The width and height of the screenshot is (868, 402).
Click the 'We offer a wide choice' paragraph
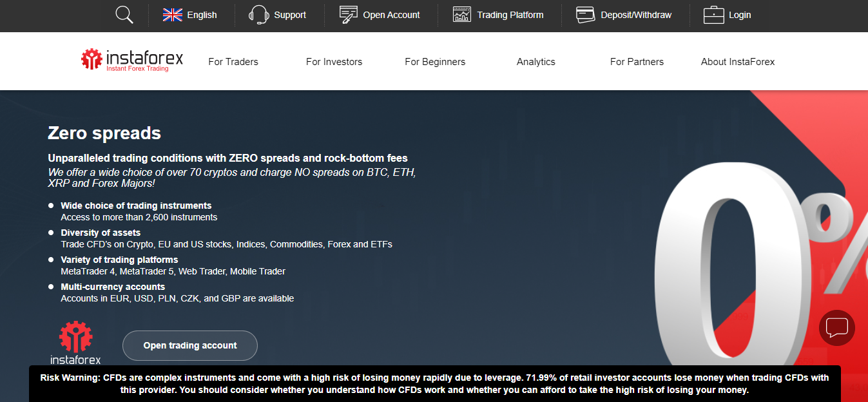(x=232, y=178)
